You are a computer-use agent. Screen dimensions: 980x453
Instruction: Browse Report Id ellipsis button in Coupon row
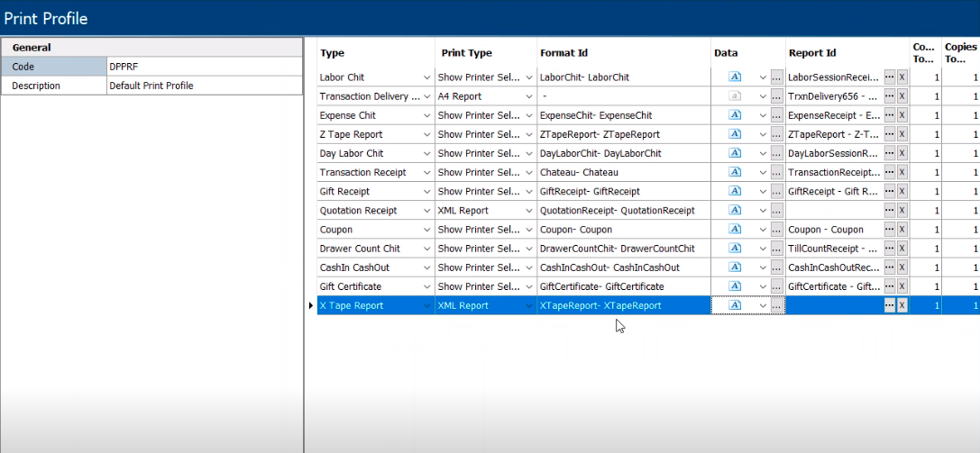point(890,230)
